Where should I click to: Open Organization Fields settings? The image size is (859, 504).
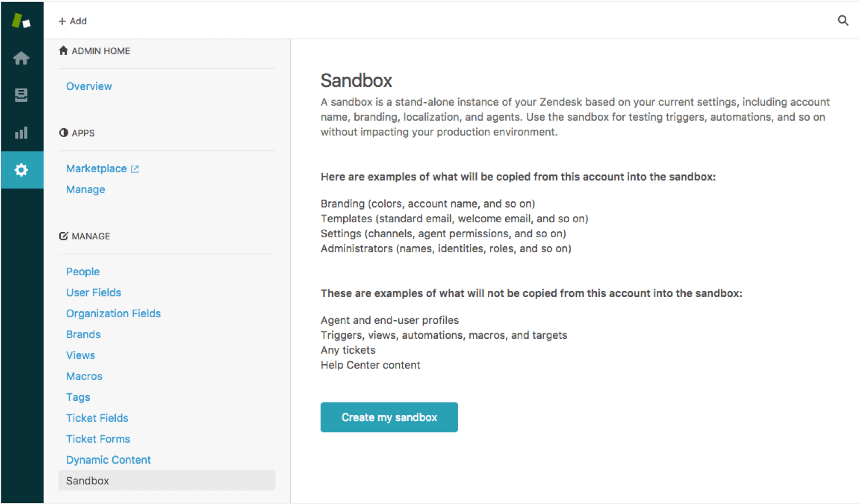click(113, 313)
